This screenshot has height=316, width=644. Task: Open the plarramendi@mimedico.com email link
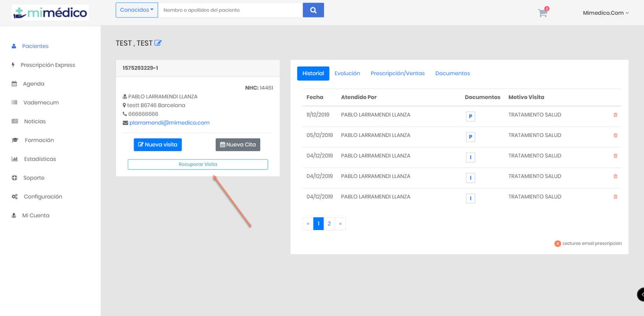click(x=170, y=123)
